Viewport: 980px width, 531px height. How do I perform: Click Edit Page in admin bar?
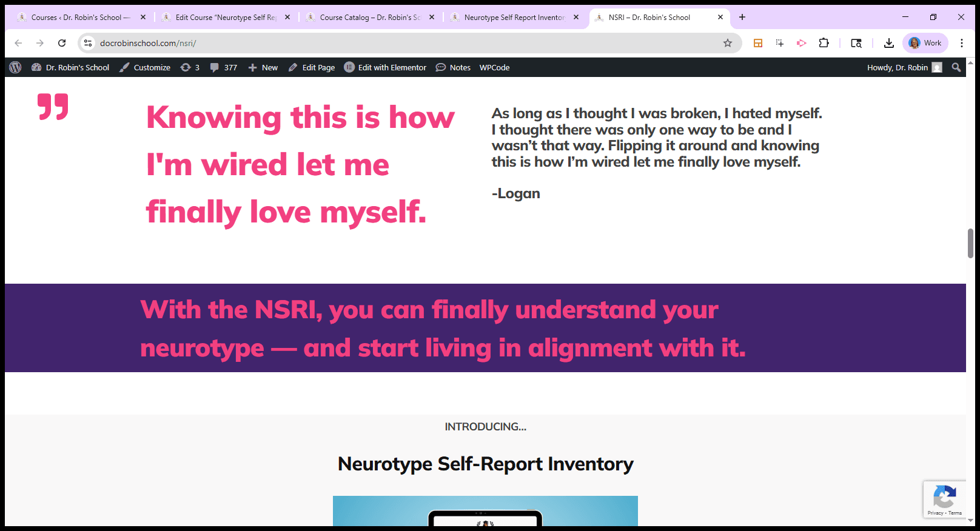(312, 67)
